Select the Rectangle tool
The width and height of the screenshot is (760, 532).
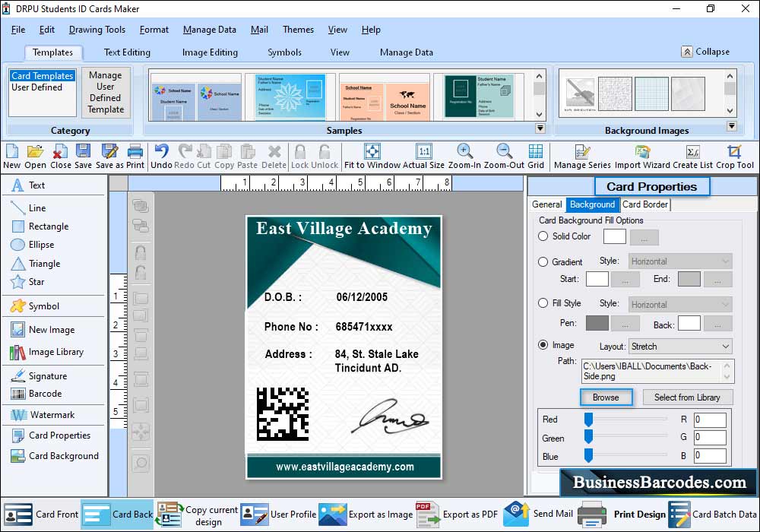click(40, 226)
